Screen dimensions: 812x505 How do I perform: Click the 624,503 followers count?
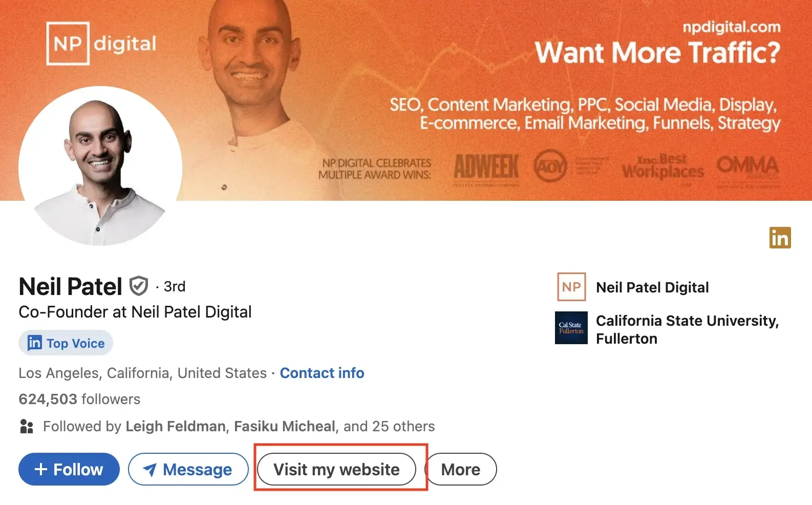click(x=79, y=399)
